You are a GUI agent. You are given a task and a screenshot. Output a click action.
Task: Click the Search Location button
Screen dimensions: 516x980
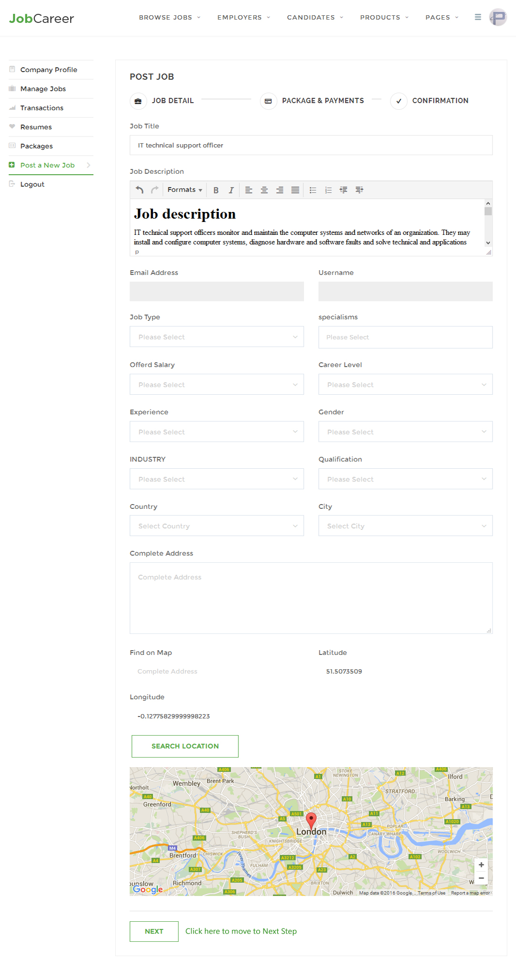tap(185, 746)
